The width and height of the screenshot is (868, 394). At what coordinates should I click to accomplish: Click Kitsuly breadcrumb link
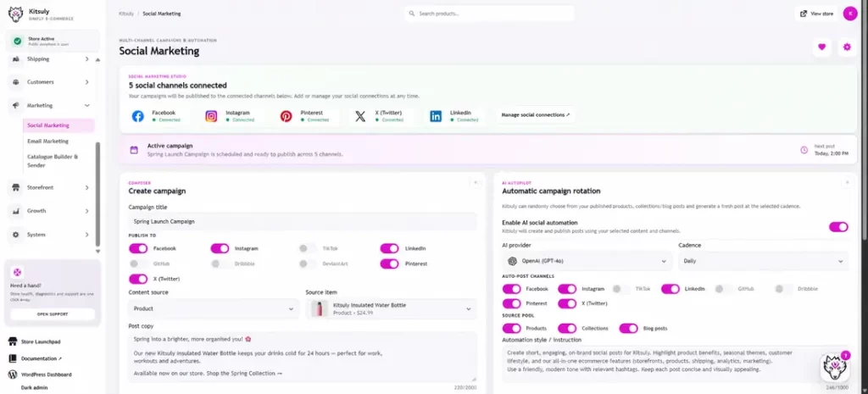coord(126,14)
